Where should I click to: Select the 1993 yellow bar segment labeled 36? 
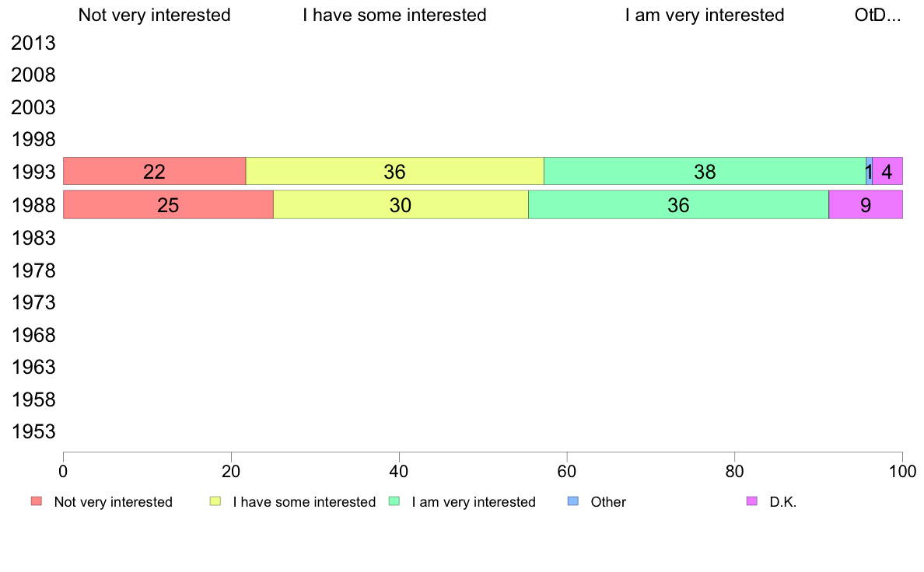tap(395, 172)
